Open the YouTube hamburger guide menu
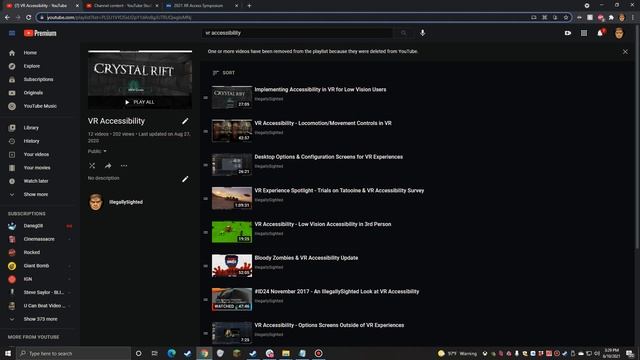Image resolution: width=640 pixels, height=360 pixels. tap(12, 33)
